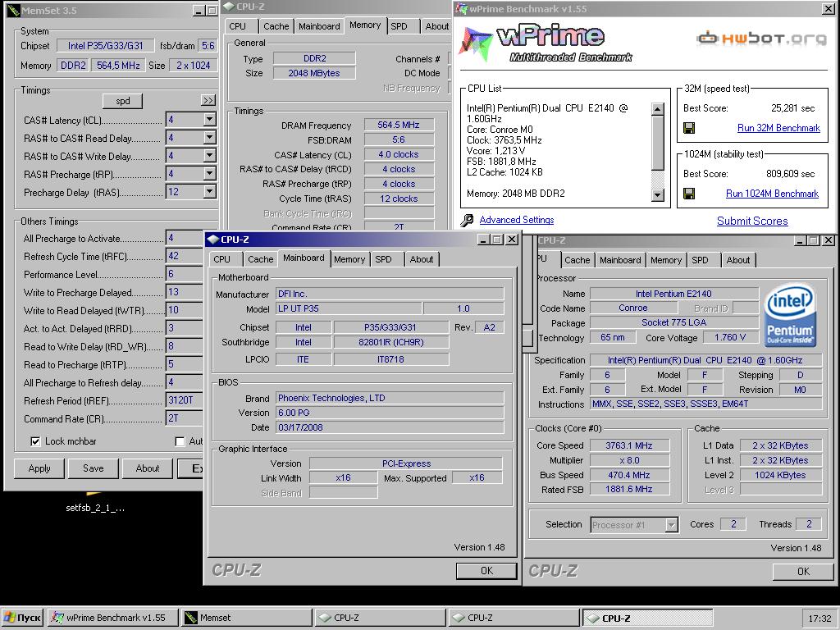Open the CAS# Latency (tCL) dropdown

pyautogui.click(x=209, y=120)
